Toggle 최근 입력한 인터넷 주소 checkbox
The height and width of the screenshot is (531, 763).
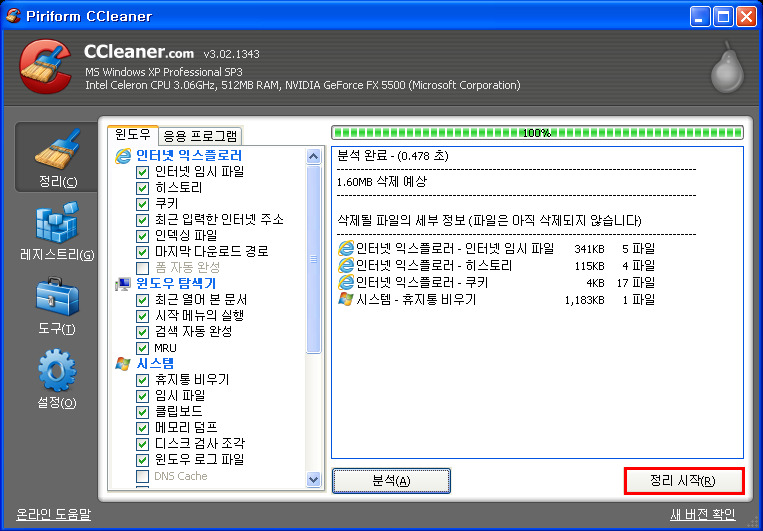(x=142, y=220)
